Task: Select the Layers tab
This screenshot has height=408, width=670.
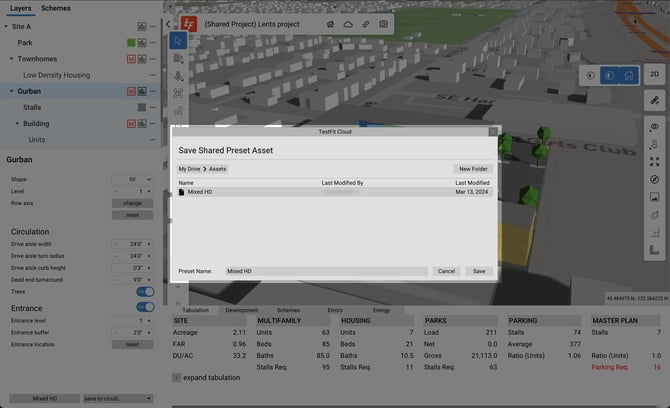Action: click(21, 8)
